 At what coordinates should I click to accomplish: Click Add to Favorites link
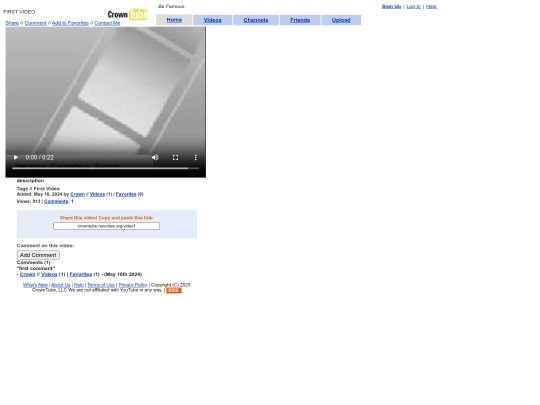coord(70,23)
